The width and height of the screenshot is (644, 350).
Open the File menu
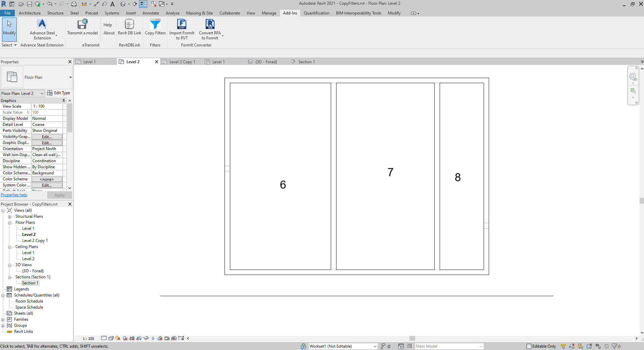click(x=7, y=13)
